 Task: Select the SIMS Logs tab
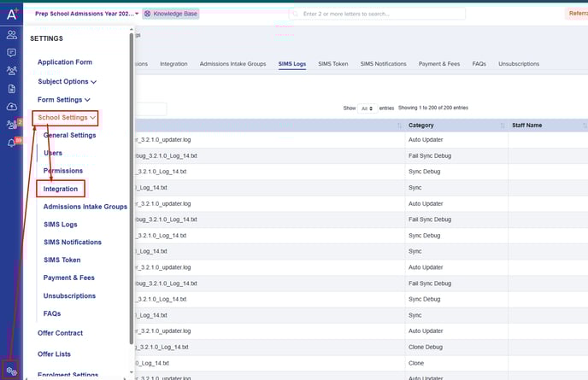292,64
